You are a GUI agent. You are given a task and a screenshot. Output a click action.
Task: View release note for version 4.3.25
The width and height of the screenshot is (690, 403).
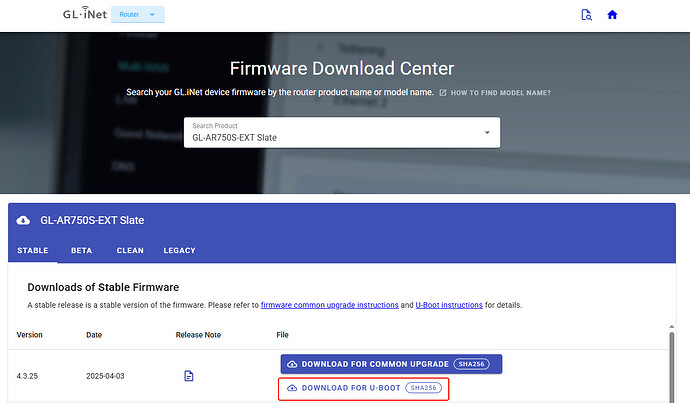pos(189,375)
